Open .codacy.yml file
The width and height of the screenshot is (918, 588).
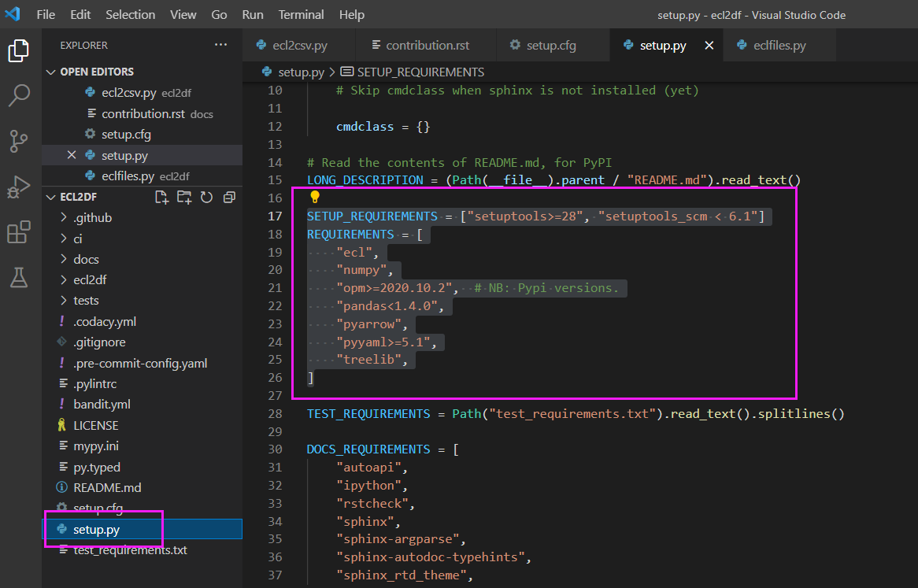(143, 322)
